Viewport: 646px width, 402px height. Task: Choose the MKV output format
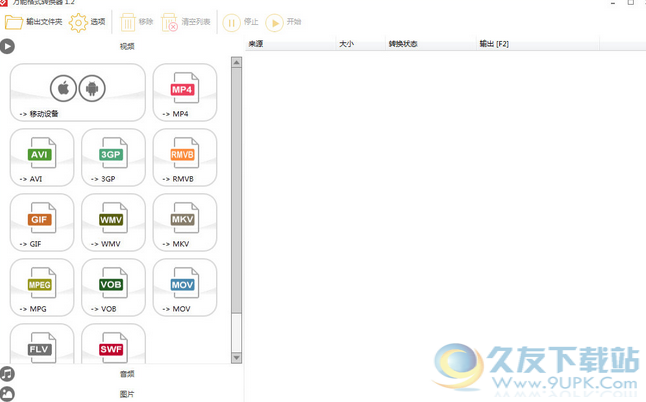click(x=185, y=222)
